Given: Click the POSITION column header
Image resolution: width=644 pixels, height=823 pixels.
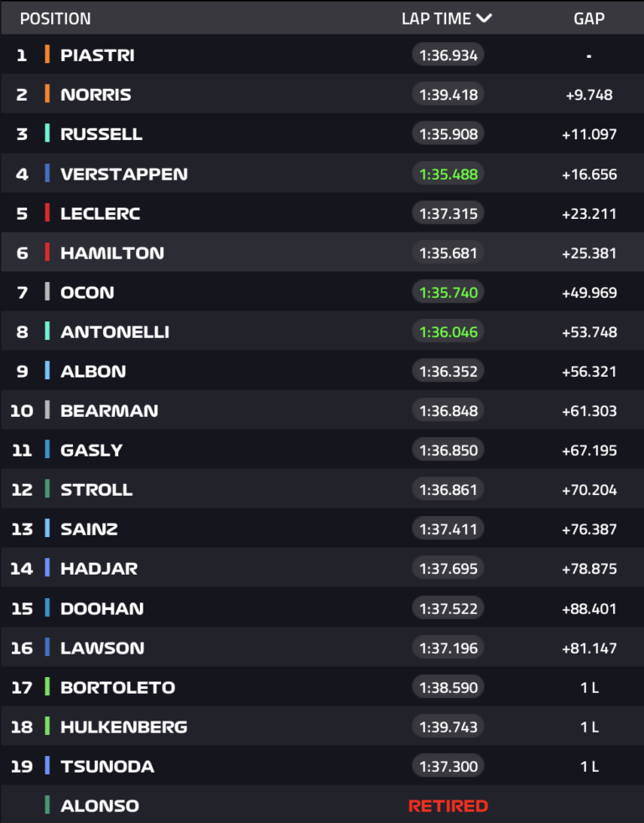Looking at the screenshot, I should 55,18.
